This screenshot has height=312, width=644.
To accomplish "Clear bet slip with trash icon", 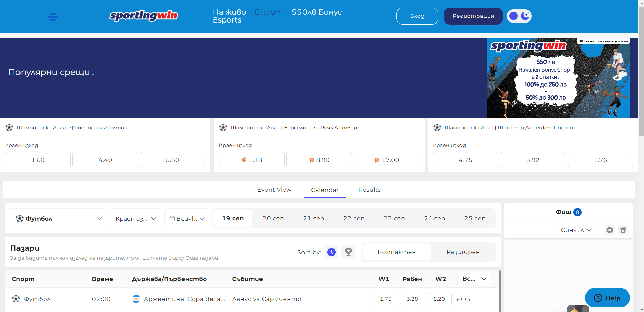I will (623, 230).
